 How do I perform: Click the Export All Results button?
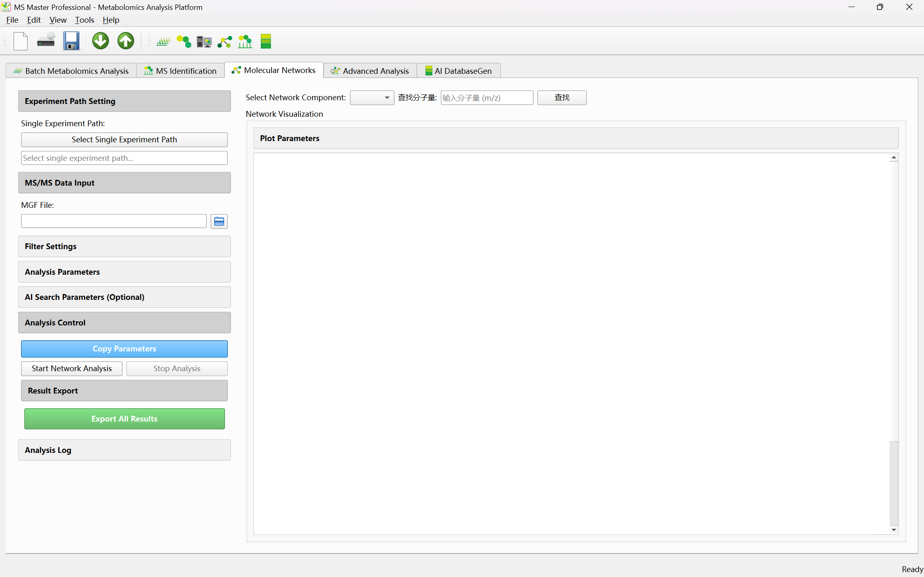124,419
